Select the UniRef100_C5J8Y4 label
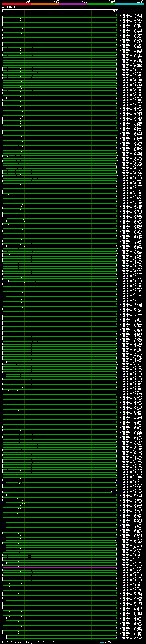The height and width of the screenshot is (644, 146). point(131,394)
